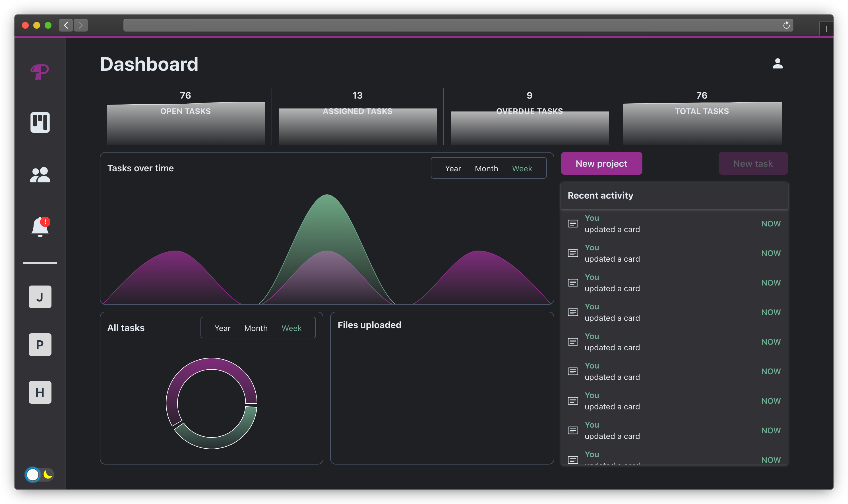
Task: Open project P tile in sidebar
Action: tap(40, 345)
